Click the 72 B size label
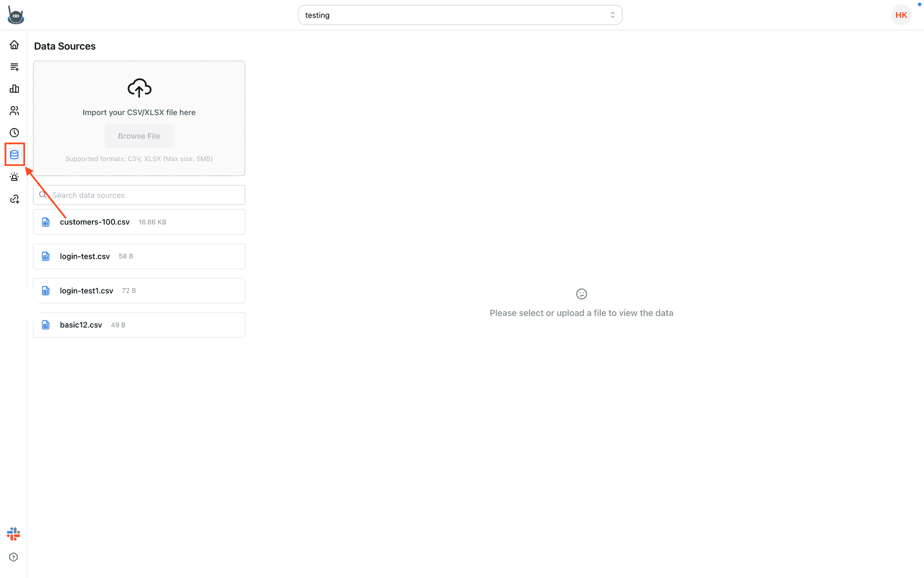Screen dimensions: 924x578 [x=129, y=290]
